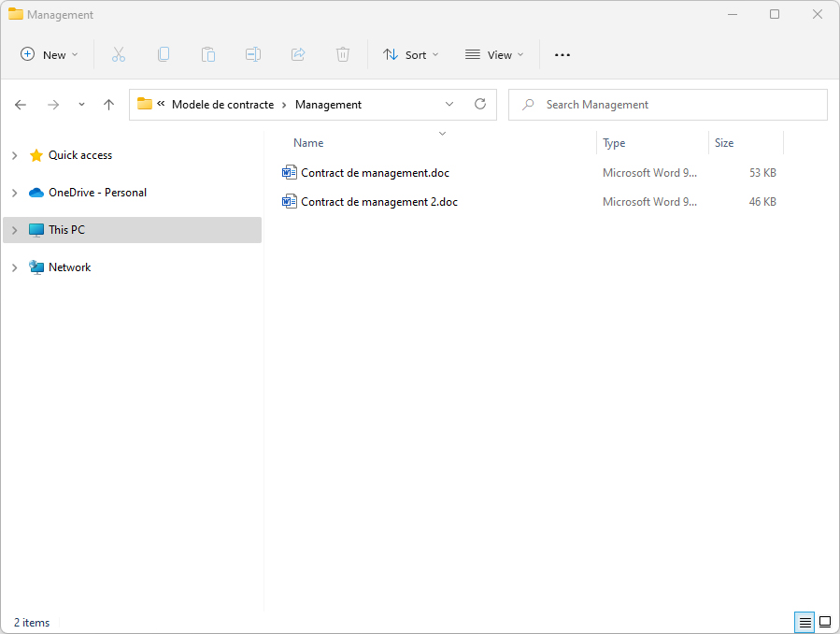This screenshot has width=840, height=634.
Task: Expand the OneDrive - Personal node
Action: 14,193
